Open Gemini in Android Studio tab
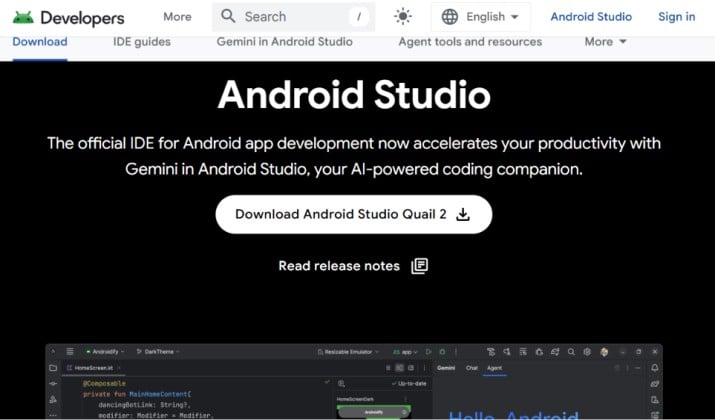The height and width of the screenshot is (420, 715). click(285, 41)
